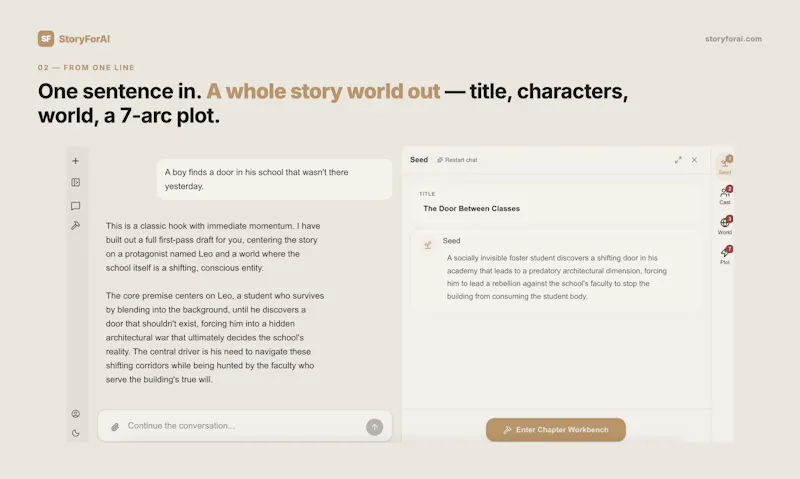
Task: Switch to the Plot tab
Action: [725, 255]
